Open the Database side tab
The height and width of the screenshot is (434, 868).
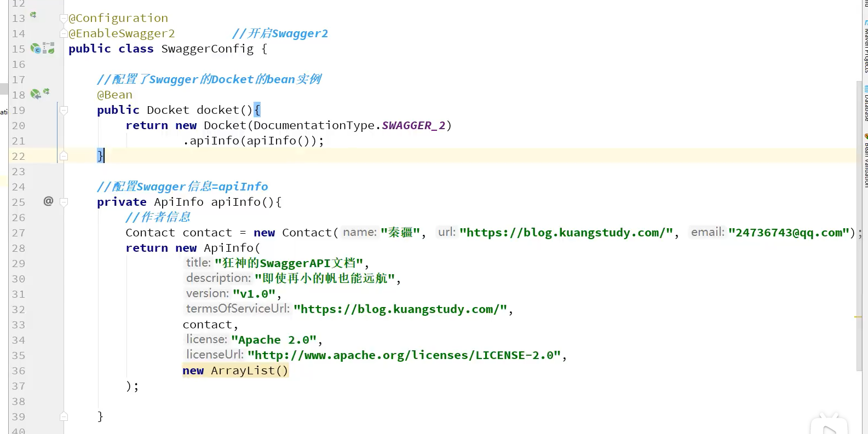pos(865,103)
